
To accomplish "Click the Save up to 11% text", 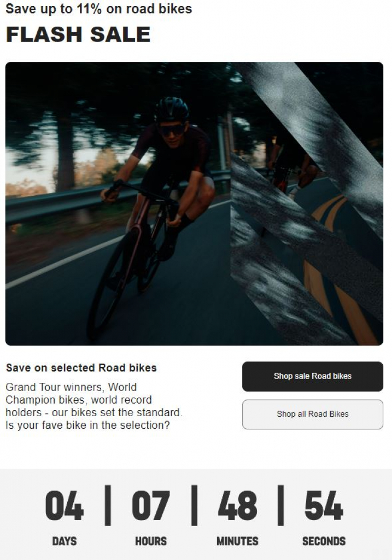I will tap(99, 9).
